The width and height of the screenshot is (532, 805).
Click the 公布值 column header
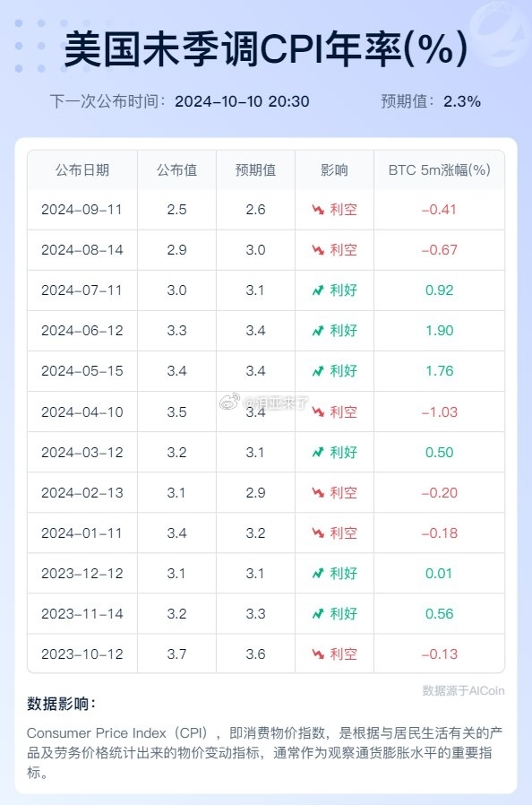pyautogui.click(x=176, y=170)
